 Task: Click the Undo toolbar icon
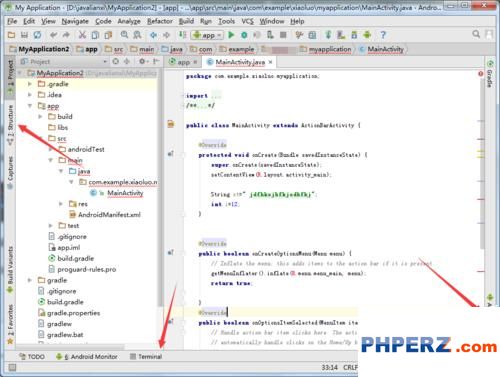coord(53,35)
